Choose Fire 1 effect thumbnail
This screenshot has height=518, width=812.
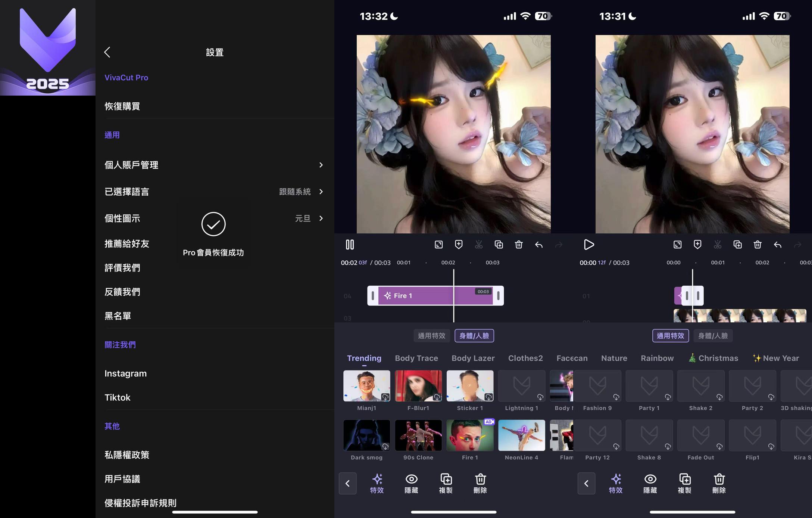(470, 435)
